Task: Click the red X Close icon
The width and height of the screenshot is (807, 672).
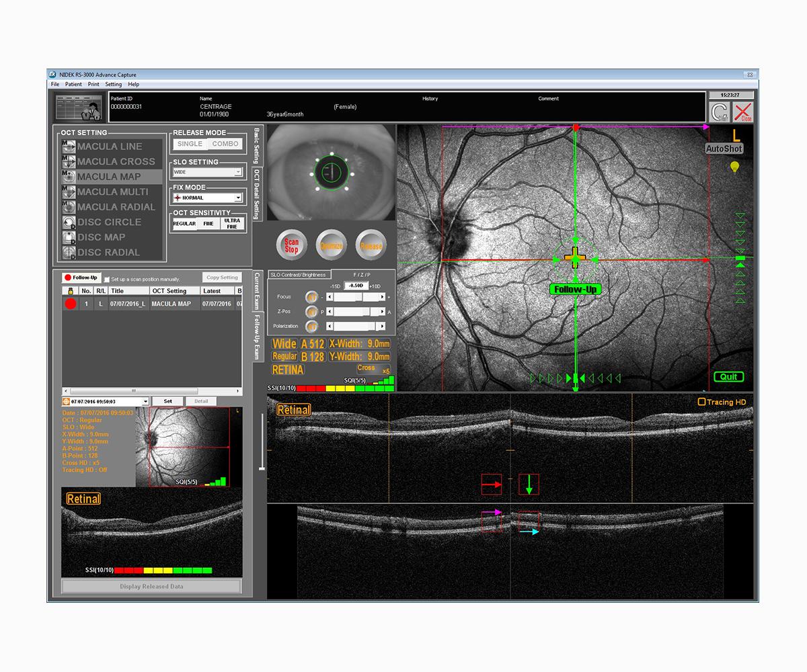Action: [x=742, y=112]
